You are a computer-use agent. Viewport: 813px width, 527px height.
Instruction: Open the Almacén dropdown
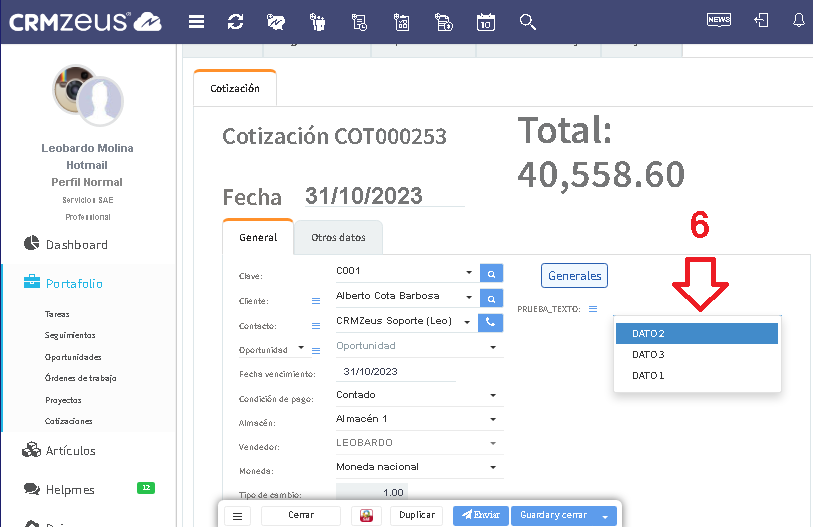[493, 419]
